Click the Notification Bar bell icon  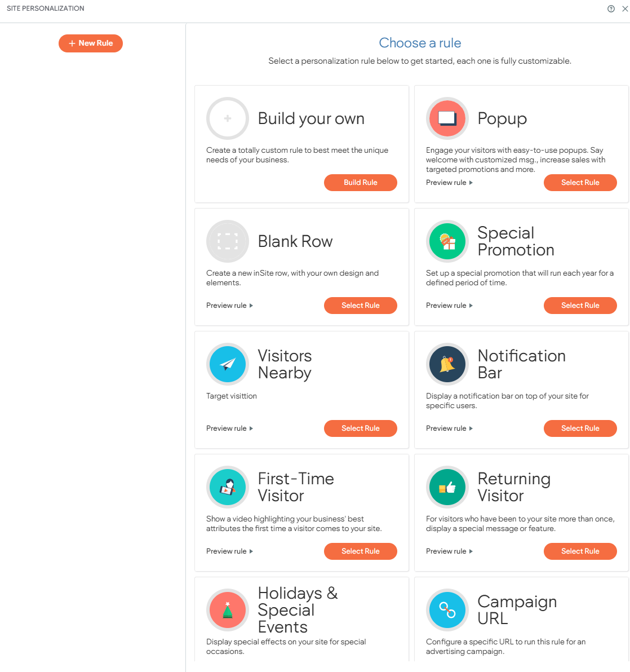tap(447, 364)
